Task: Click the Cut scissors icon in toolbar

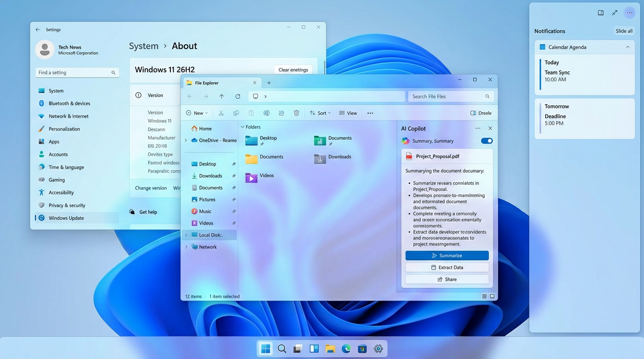Action: click(221, 113)
